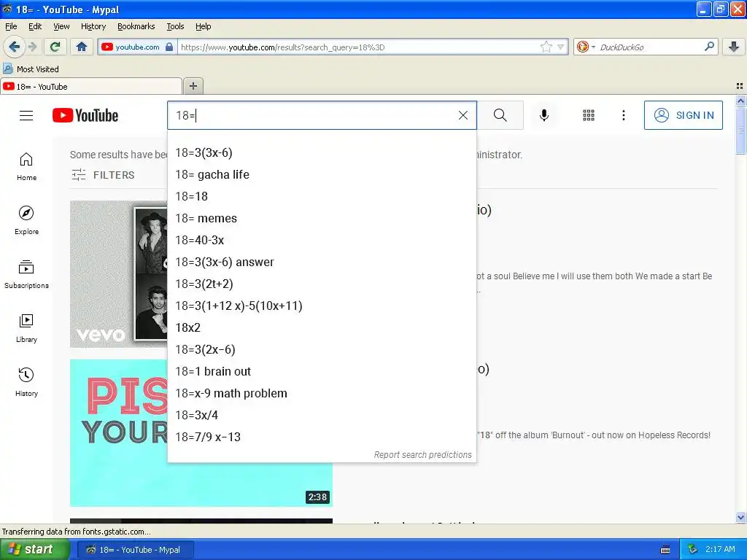Open the Bookmarks menu
747x560 pixels.
(x=136, y=26)
